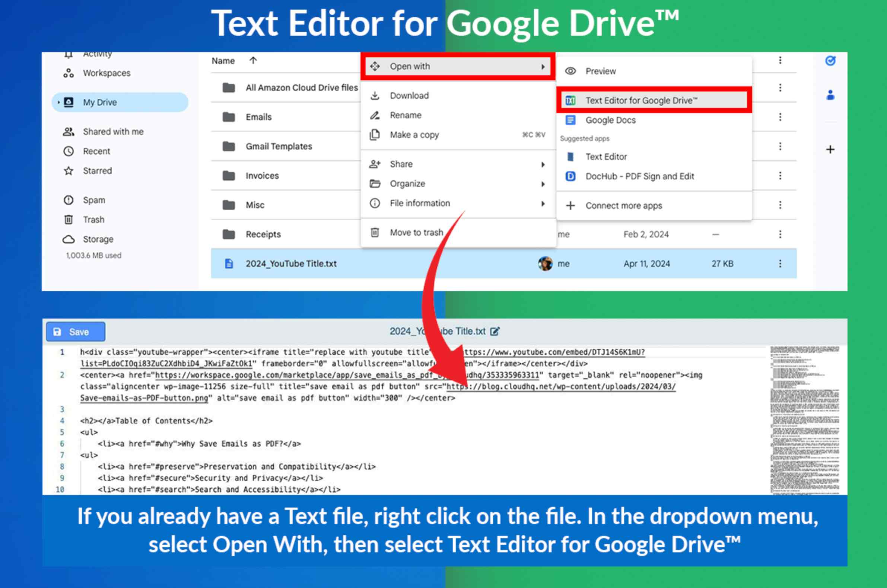Screen dimensions: 887x588
Task: Open the Storage page
Action: tap(98, 239)
